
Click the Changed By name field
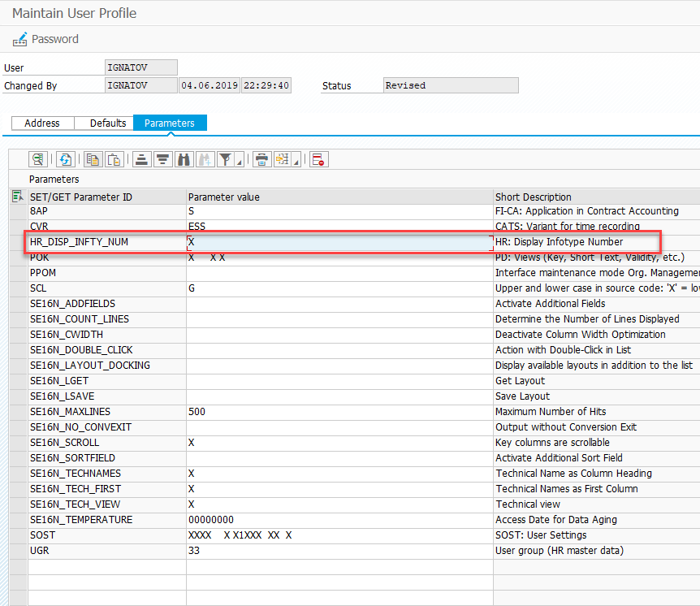141,85
